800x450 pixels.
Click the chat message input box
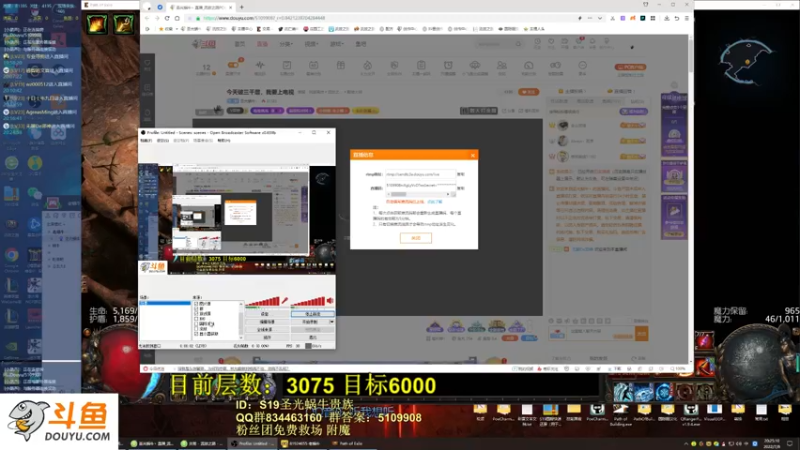click(601, 334)
